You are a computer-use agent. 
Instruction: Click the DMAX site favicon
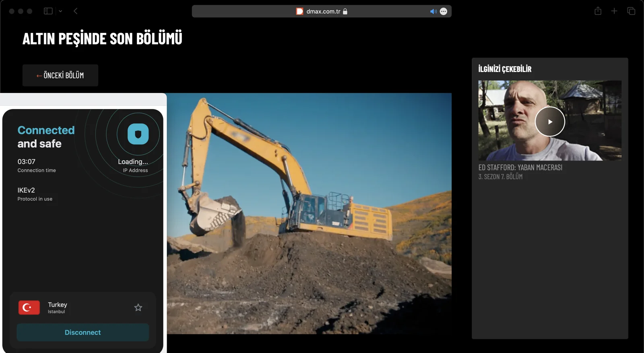tap(299, 11)
